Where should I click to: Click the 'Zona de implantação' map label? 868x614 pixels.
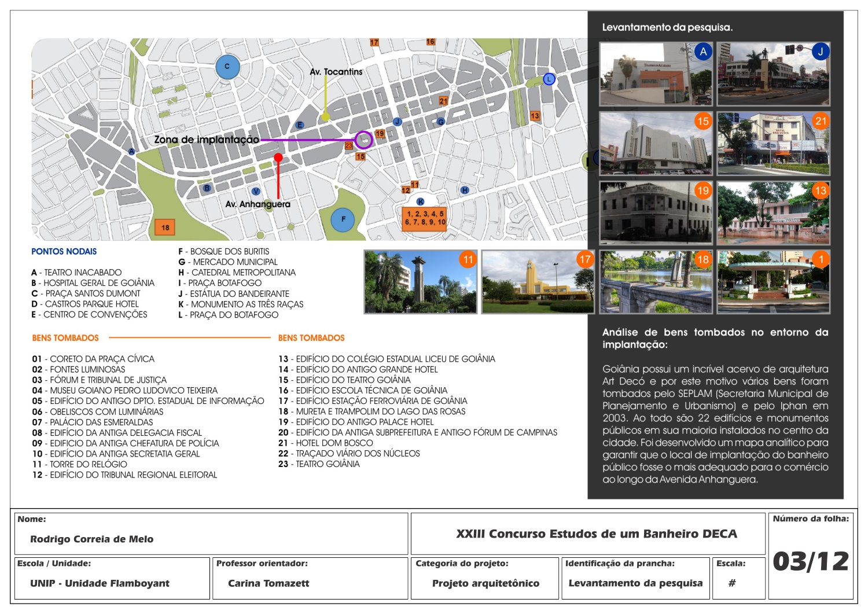pyautogui.click(x=207, y=139)
